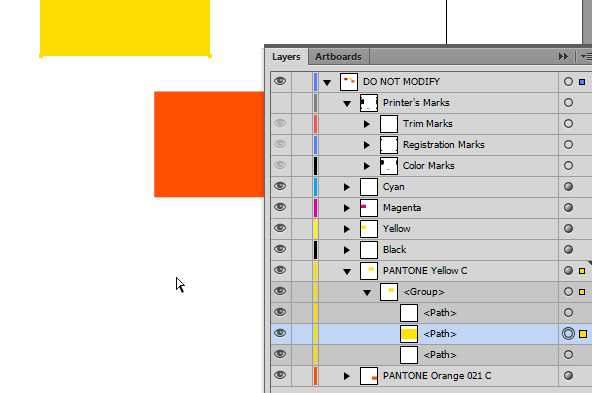Select the Registration Marks layer name

[443, 145]
